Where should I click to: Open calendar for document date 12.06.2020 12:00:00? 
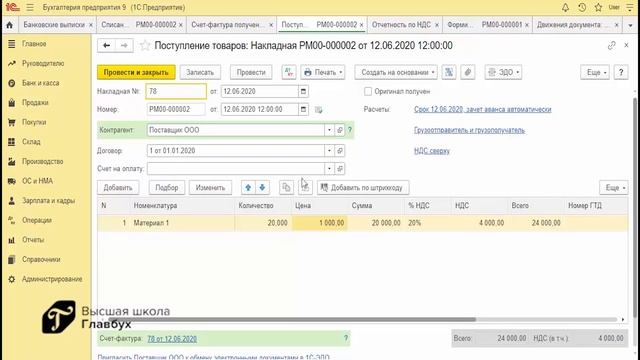(x=303, y=109)
